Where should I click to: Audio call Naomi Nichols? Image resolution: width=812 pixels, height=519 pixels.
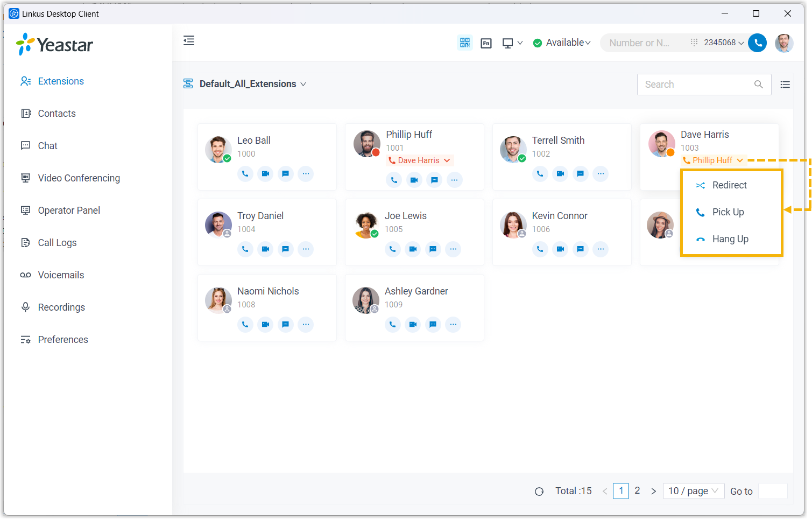click(x=245, y=325)
